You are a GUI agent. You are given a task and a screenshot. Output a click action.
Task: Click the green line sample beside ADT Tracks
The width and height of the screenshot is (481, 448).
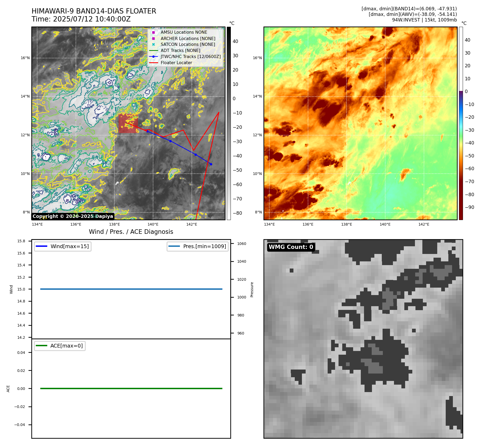154,50
